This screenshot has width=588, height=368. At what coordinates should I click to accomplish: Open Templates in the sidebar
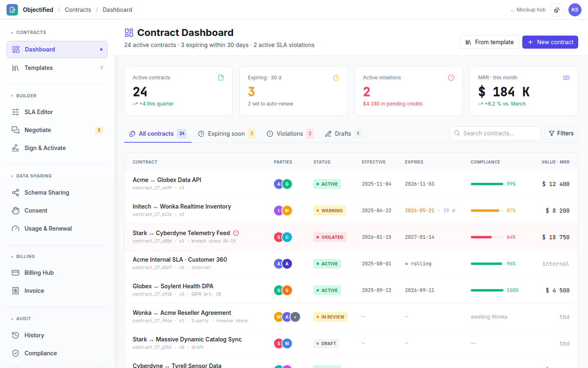(x=57, y=68)
